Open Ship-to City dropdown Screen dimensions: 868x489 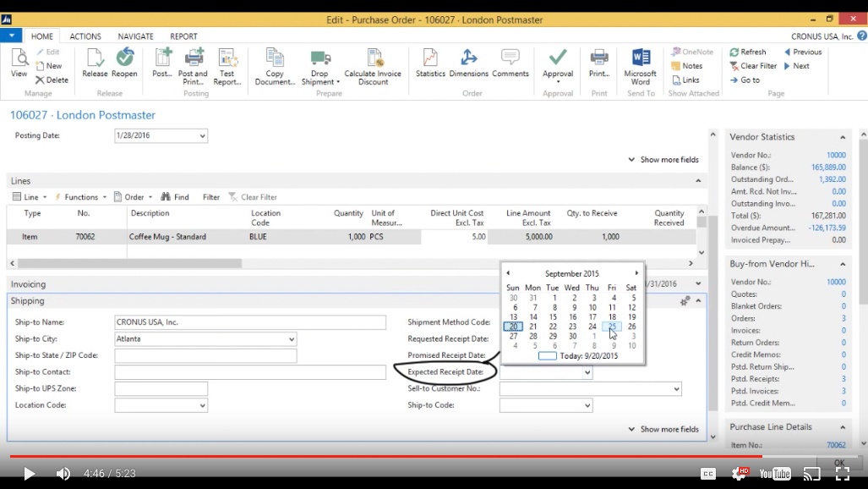[x=292, y=339]
